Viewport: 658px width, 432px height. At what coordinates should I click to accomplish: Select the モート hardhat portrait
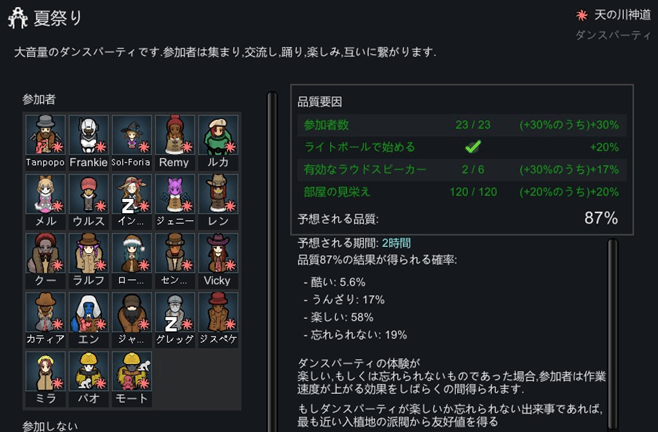pos(132,371)
